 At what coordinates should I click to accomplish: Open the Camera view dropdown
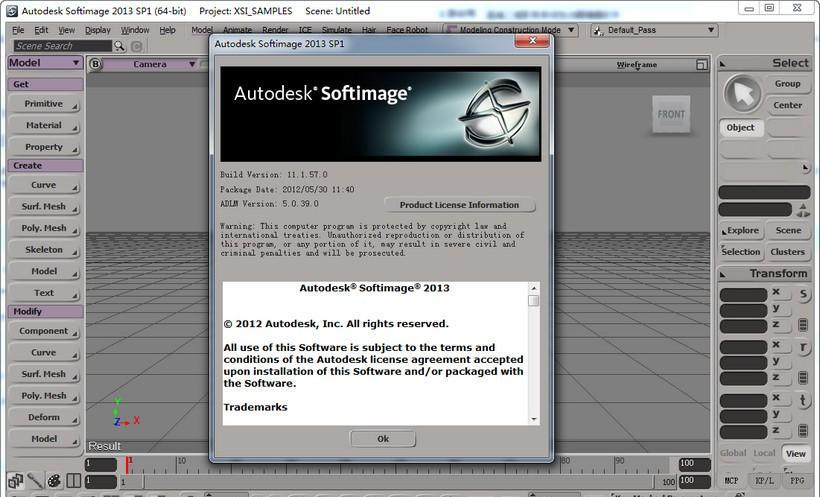(x=150, y=64)
